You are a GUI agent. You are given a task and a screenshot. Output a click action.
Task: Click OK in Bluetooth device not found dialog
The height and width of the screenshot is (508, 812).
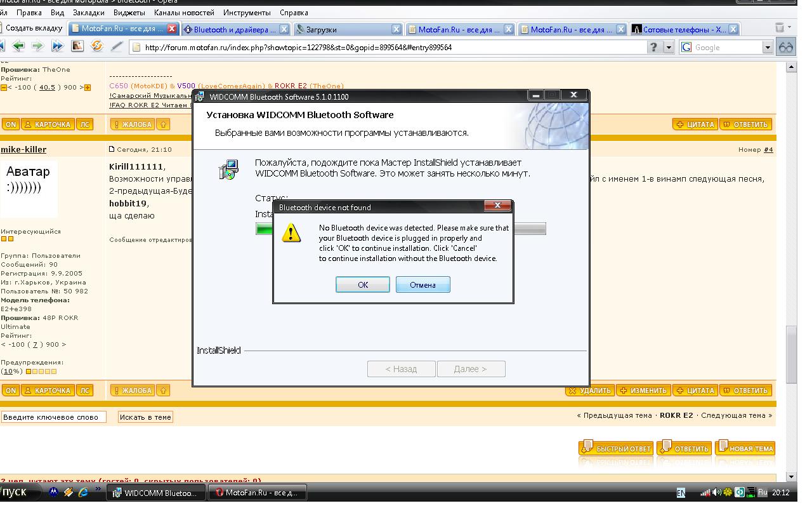click(x=363, y=284)
